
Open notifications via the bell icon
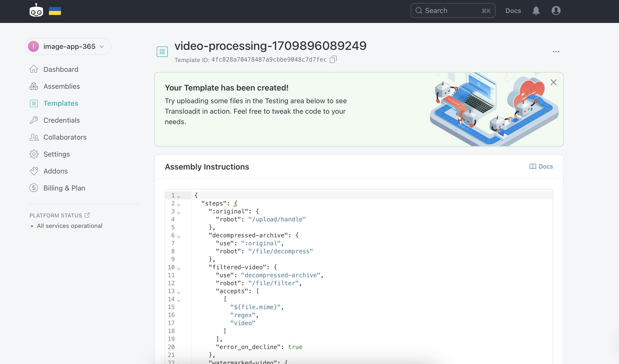pyautogui.click(x=536, y=10)
